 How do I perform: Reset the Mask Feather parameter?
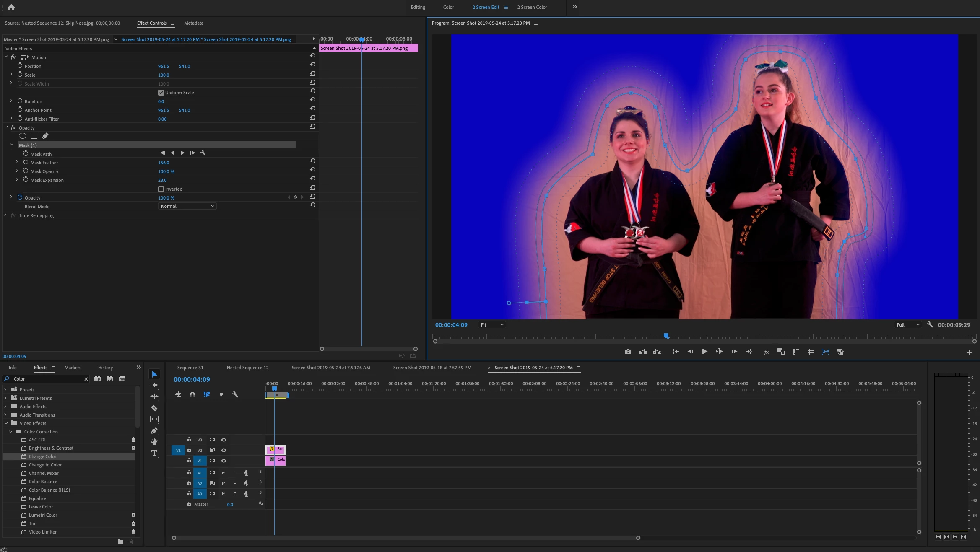pos(312,161)
